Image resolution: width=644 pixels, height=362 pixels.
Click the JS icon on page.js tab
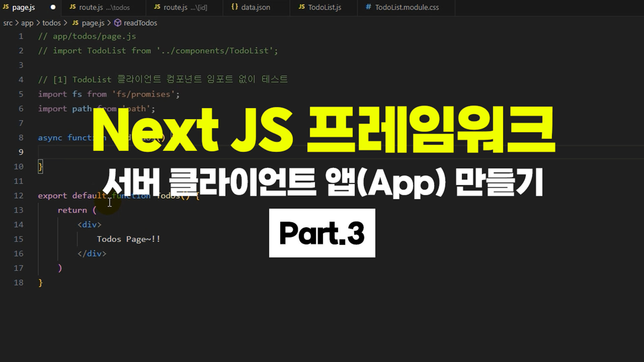(6, 7)
